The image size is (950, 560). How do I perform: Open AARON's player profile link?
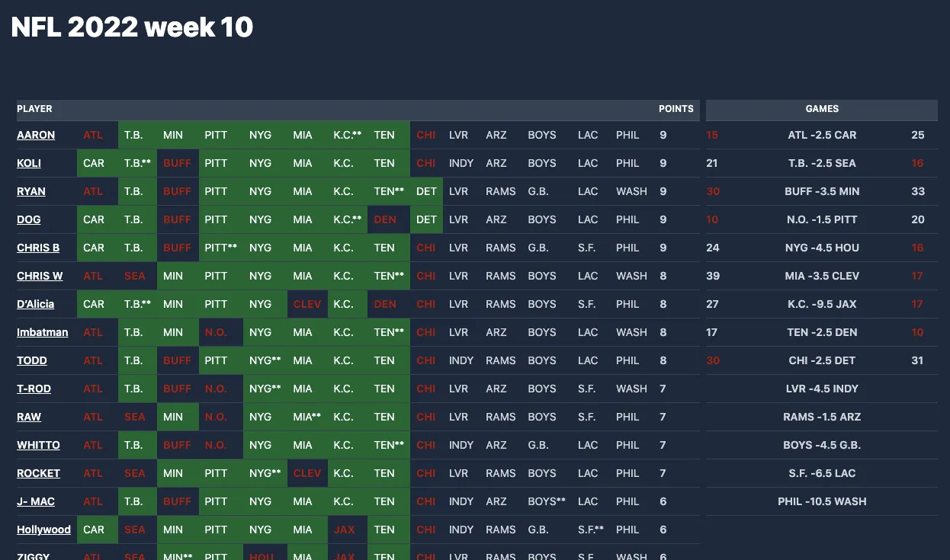(36, 135)
